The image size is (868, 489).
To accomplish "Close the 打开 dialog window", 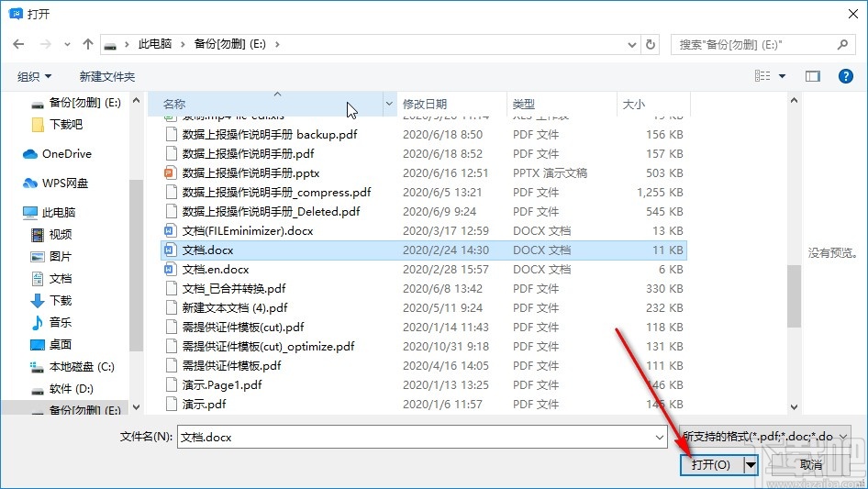I will 853,14.
